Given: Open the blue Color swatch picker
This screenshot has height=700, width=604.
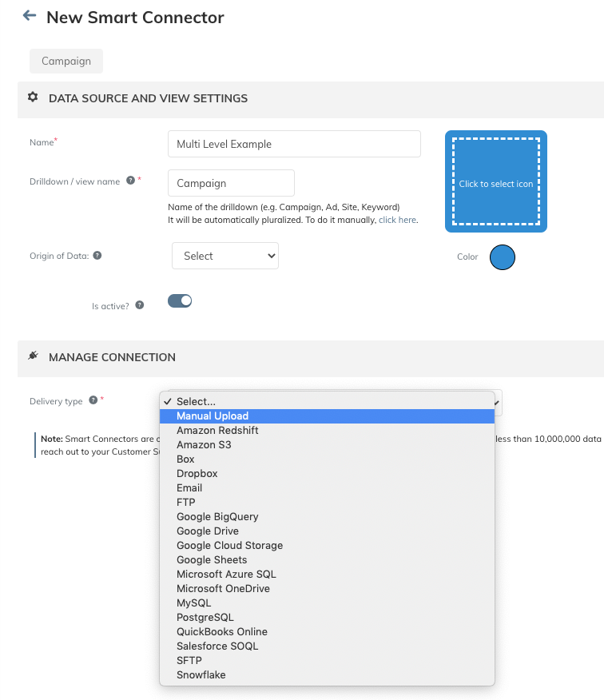Looking at the screenshot, I should click(x=503, y=257).
